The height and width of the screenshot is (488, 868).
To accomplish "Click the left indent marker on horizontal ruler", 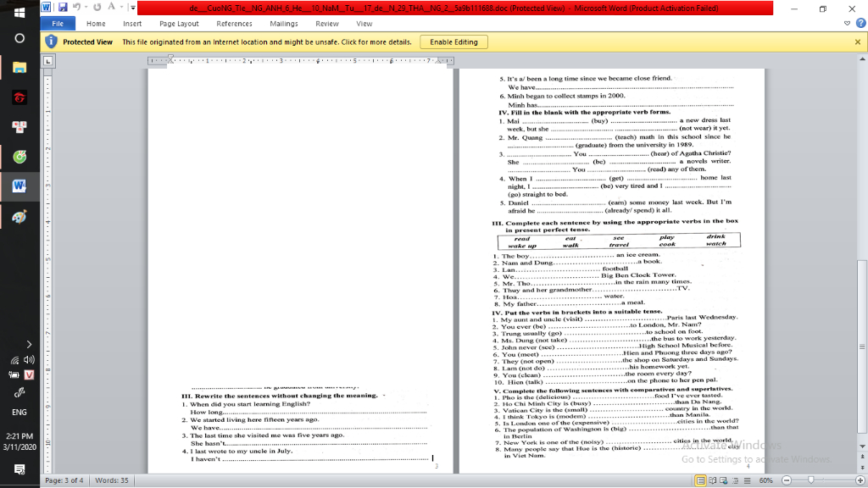I will pos(170,60).
